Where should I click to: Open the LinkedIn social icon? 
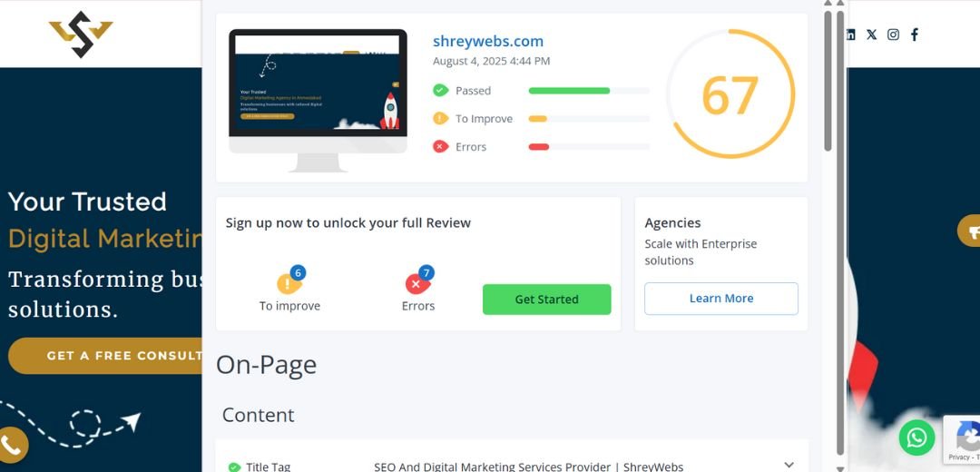pos(850,34)
